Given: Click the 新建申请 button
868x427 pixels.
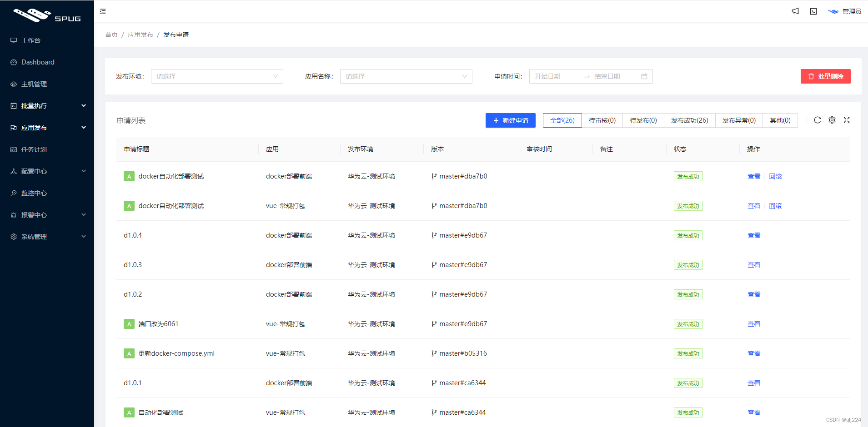Looking at the screenshot, I should tap(511, 120).
